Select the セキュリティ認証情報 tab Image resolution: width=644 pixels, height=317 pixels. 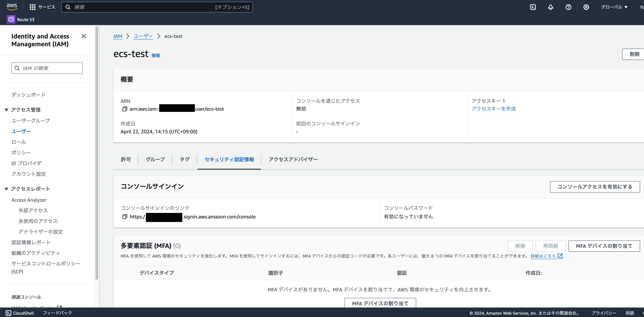point(229,160)
